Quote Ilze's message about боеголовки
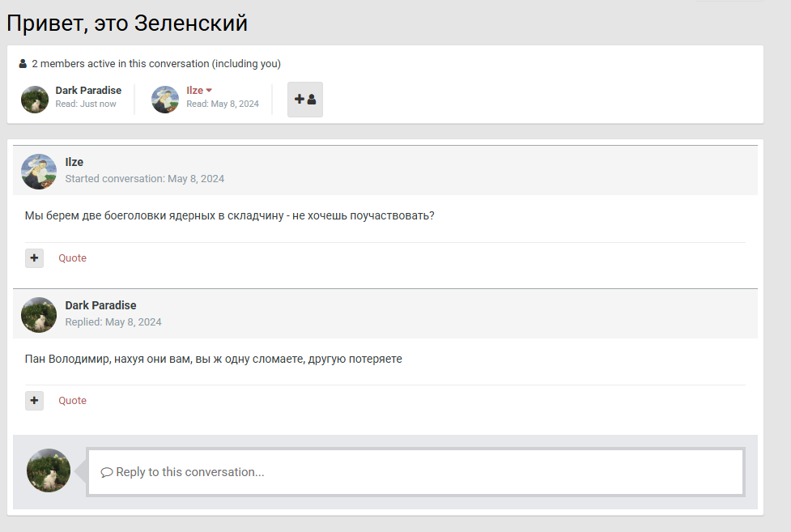The height and width of the screenshot is (532, 791). coord(72,258)
